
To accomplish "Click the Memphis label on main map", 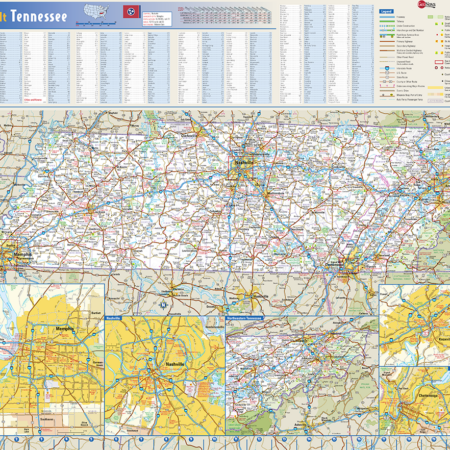I will 23,255.
